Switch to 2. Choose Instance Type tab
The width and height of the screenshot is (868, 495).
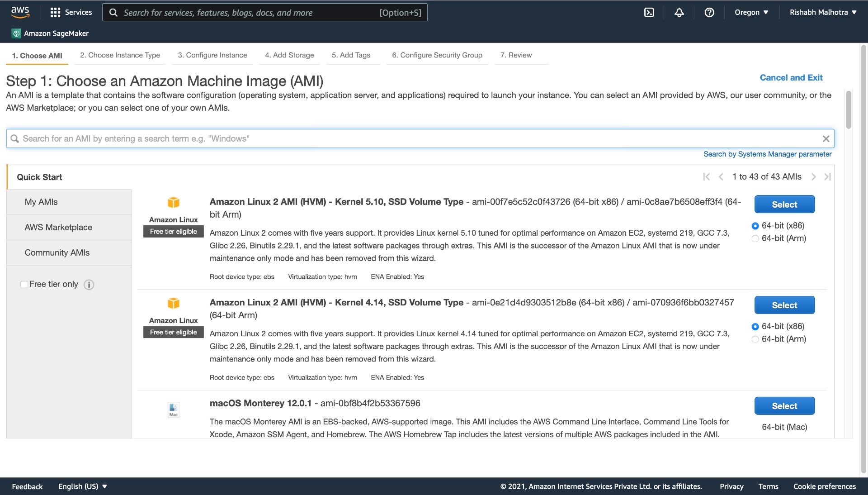point(120,55)
